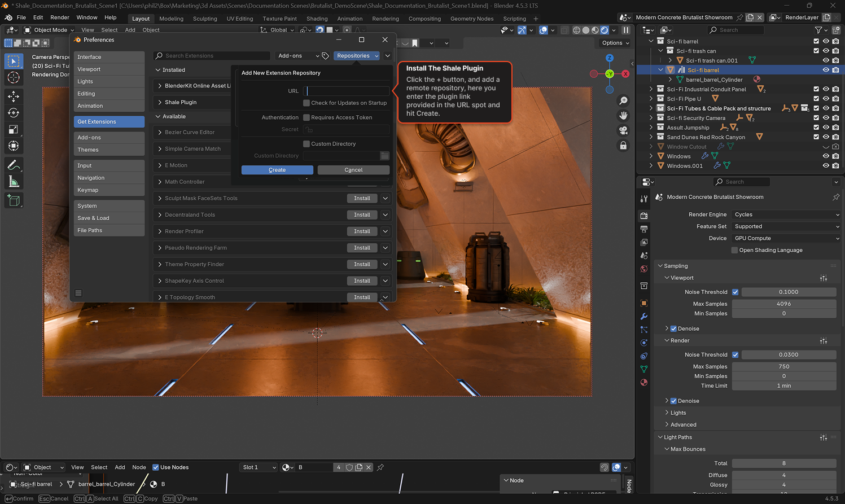The width and height of the screenshot is (845, 504).
Task: Click the Render Noise Threshold 0.0300 field
Action: (x=788, y=354)
